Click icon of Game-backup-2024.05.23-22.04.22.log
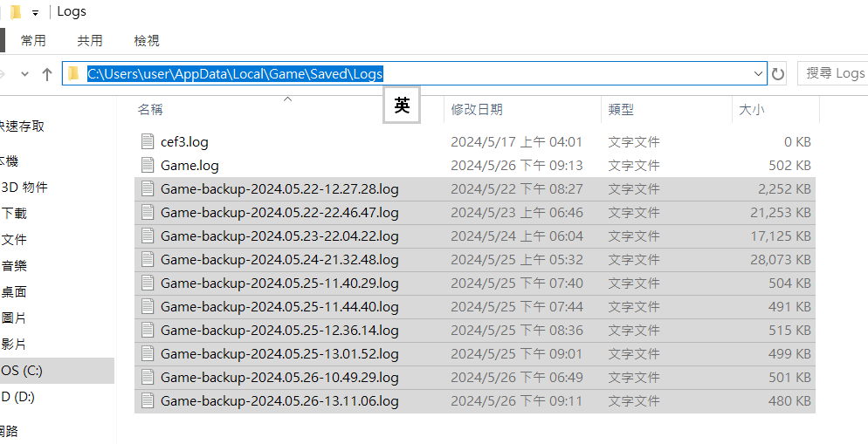This screenshot has height=444, width=868. 148,236
